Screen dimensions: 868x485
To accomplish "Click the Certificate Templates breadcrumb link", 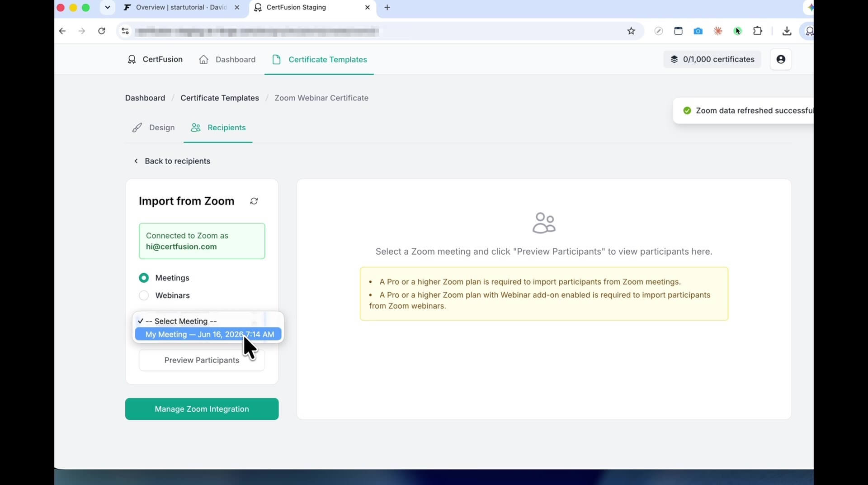I will (x=220, y=98).
